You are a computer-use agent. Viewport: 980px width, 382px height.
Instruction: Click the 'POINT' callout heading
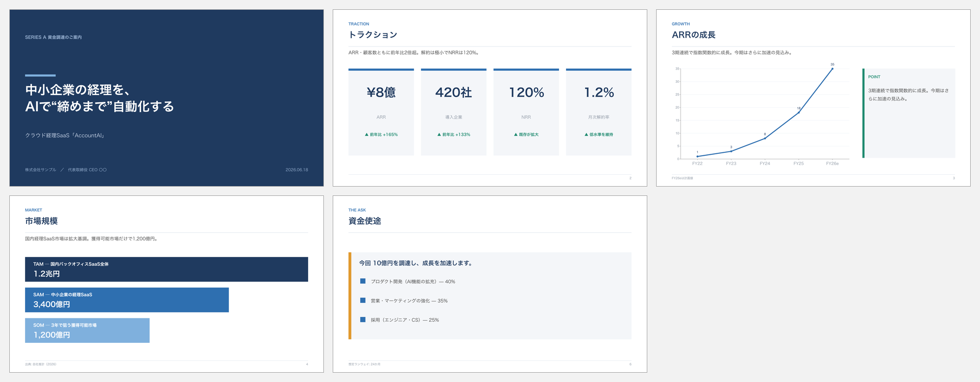[874, 77]
